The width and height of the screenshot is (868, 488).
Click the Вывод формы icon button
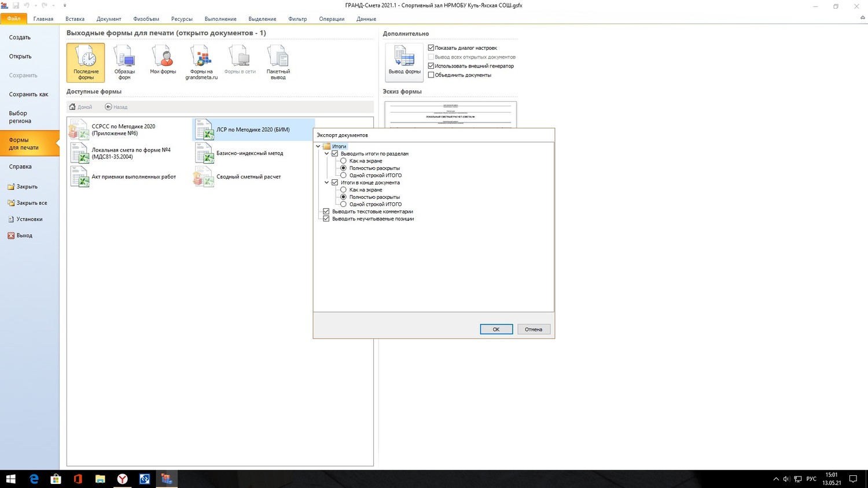pos(404,62)
